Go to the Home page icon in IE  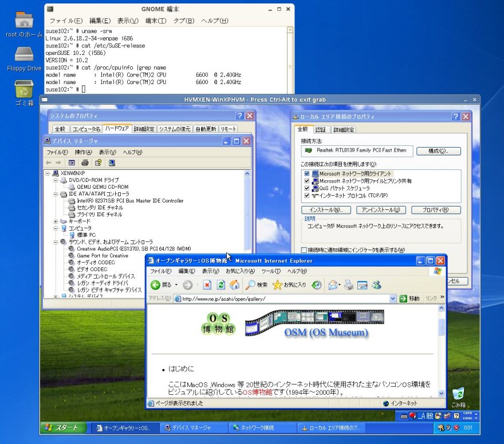click(235, 285)
